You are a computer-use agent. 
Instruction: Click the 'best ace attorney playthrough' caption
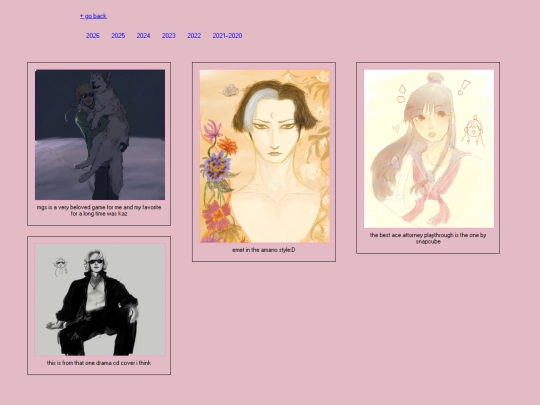[428, 238]
